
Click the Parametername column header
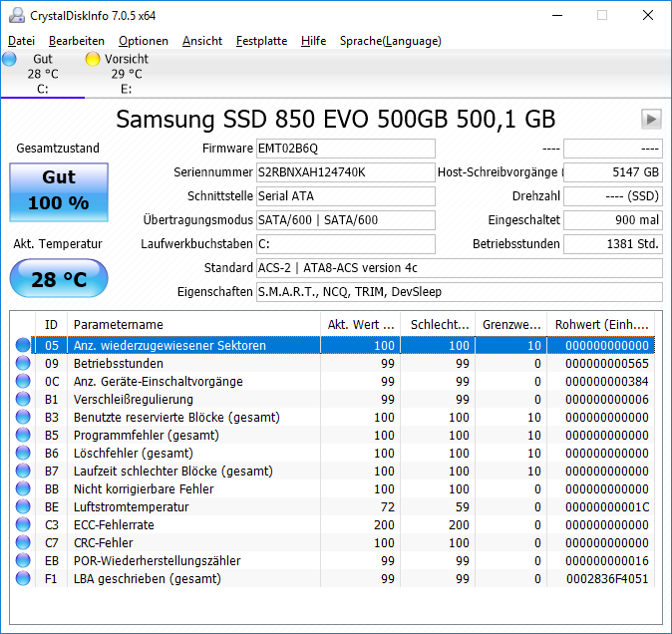193,324
